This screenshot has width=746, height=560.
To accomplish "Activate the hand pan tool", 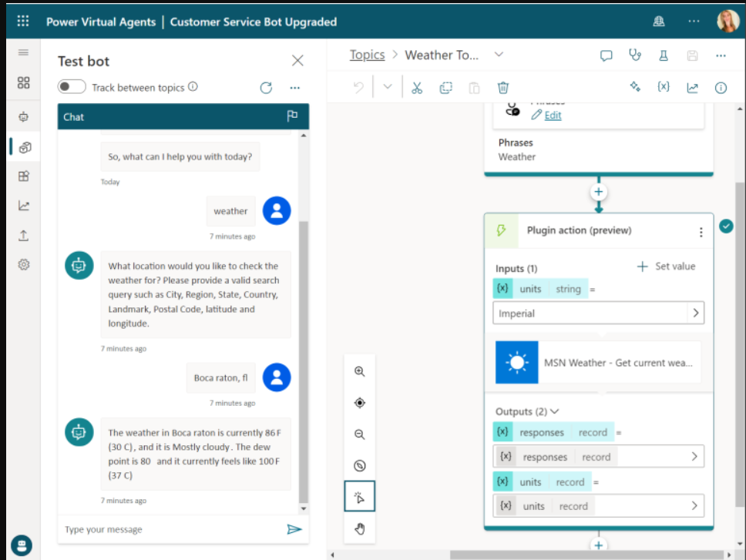I will coord(360,528).
